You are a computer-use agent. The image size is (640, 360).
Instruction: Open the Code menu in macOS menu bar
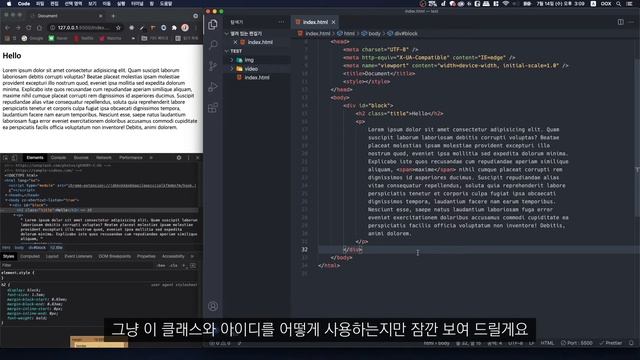click(x=24, y=4)
